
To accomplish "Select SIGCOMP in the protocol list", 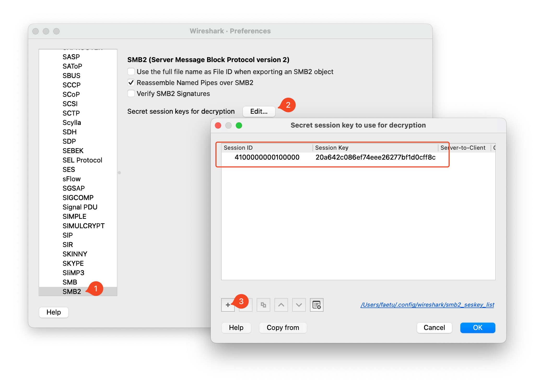I will [x=78, y=197].
